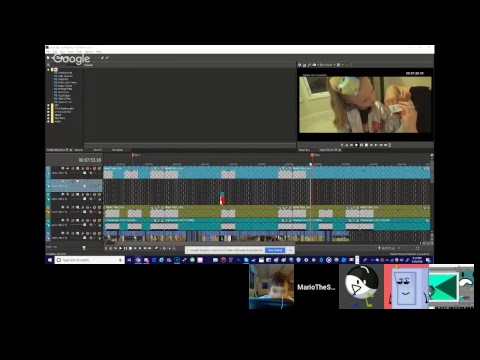The image size is (480, 360).
Task: Go to start in timeline transport bar
Action: (135, 248)
